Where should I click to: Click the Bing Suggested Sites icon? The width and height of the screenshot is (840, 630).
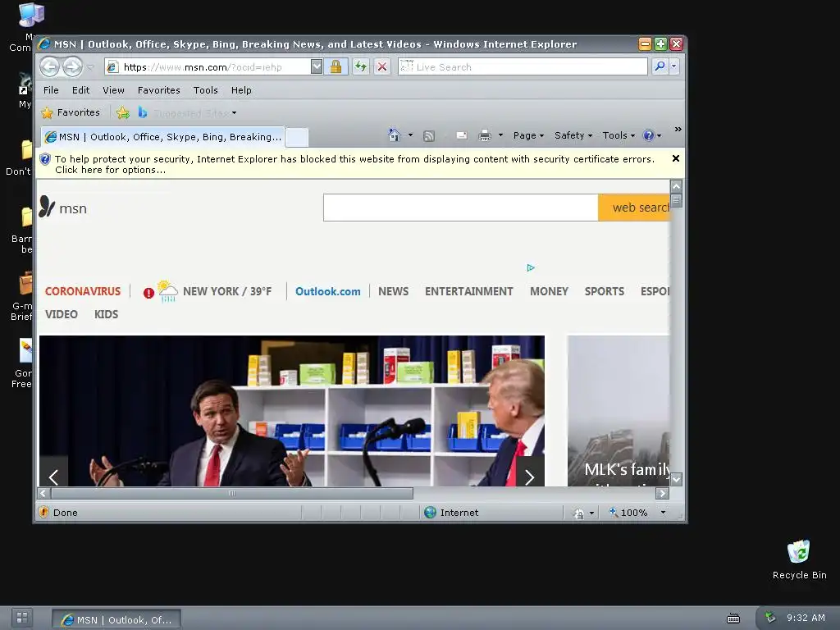coord(143,112)
